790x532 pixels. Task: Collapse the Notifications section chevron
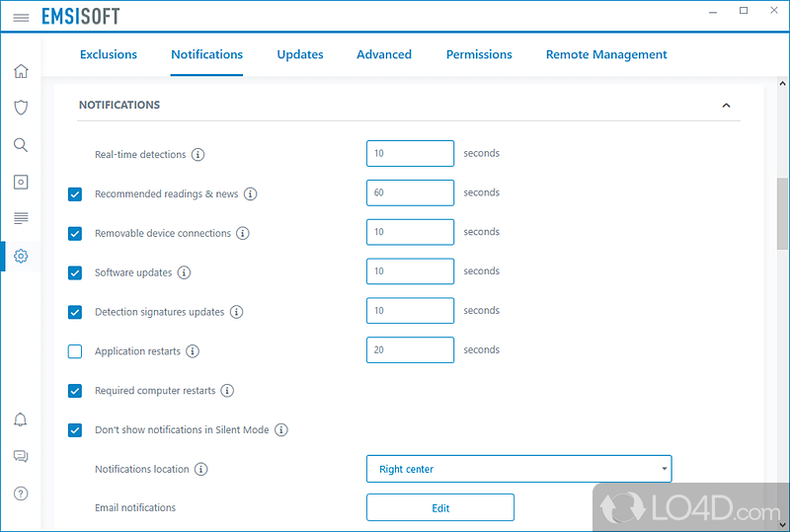tap(726, 106)
